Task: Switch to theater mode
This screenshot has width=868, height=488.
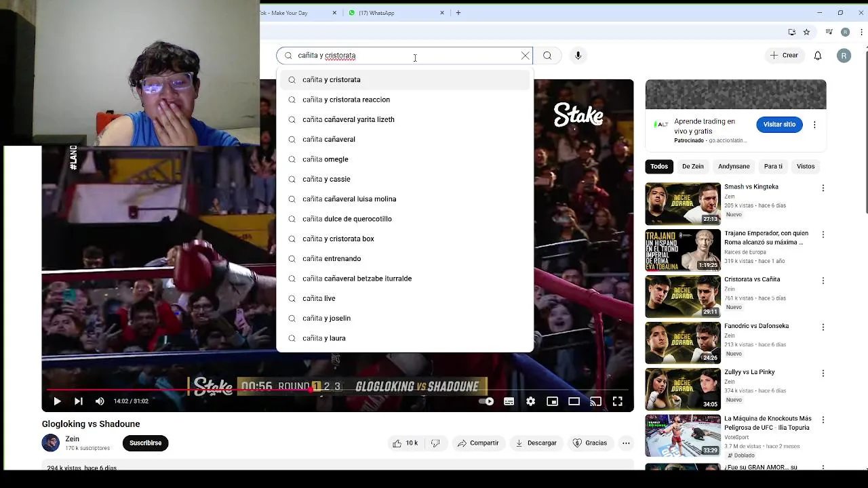Action: 574,401
